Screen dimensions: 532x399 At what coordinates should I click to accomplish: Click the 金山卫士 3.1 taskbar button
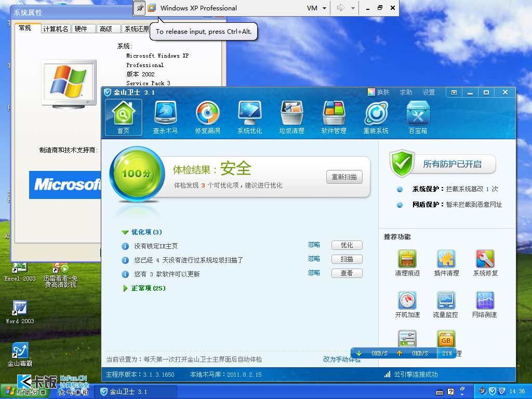[x=135, y=392]
